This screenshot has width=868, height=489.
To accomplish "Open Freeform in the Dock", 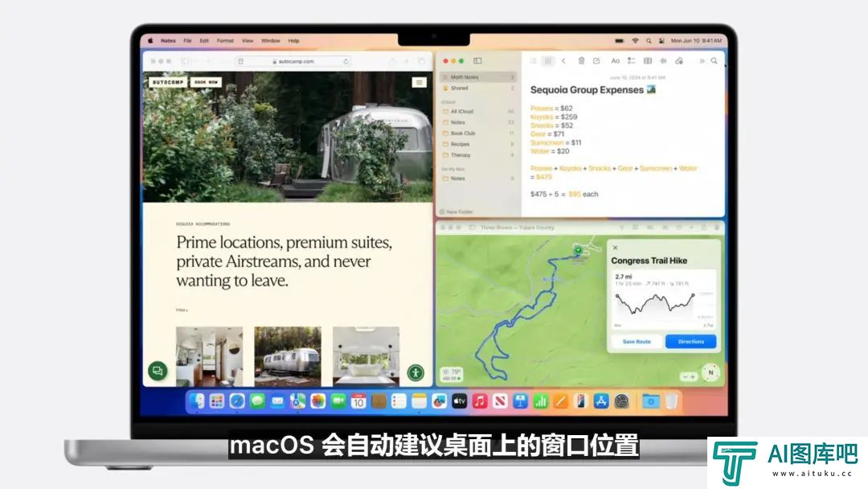I will pos(439,401).
